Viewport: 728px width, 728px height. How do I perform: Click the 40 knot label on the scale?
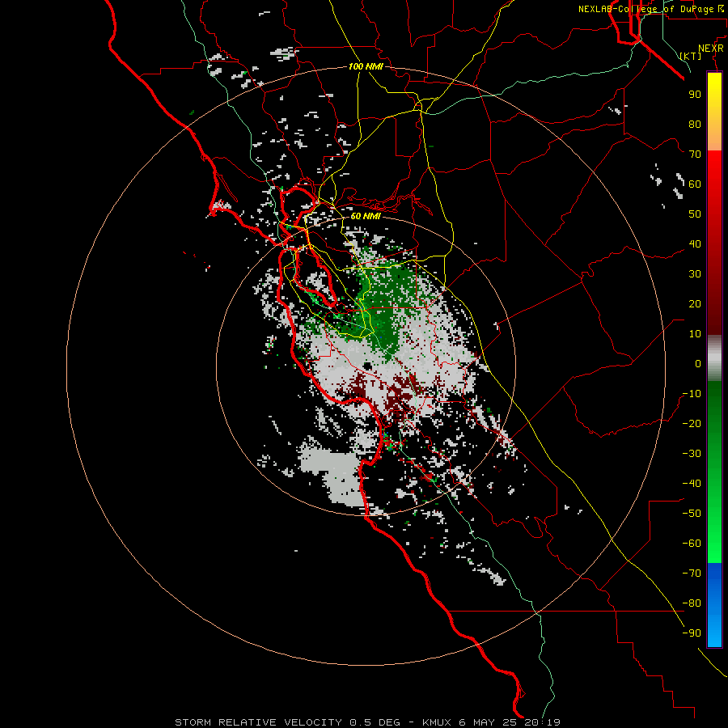(x=695, y=244)
